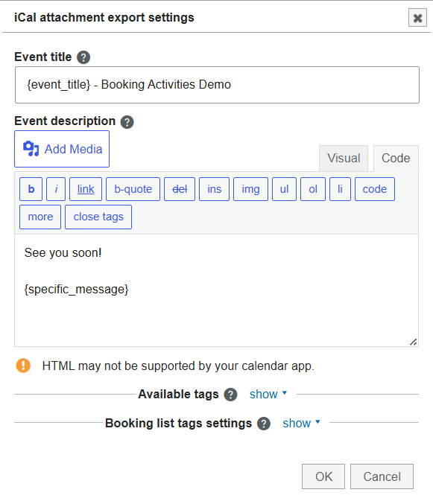Screen dimensions: 433x504
Task: Click help icon next to Booking list tags settings
Action: (264, 424)
